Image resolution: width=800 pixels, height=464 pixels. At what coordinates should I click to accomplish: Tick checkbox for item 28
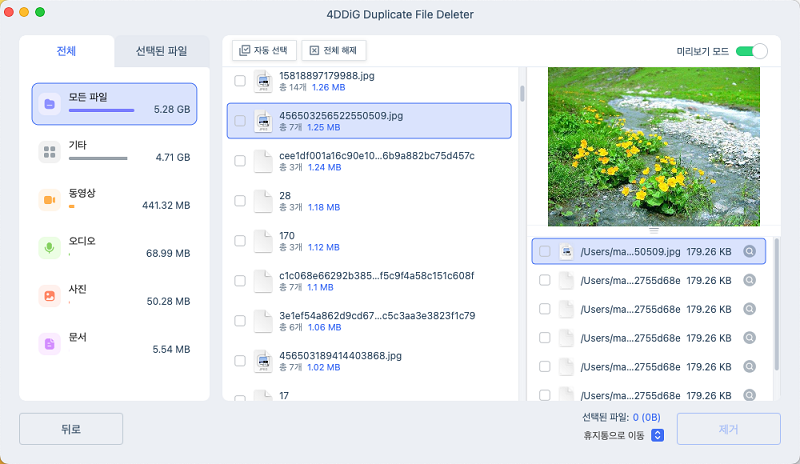[x=240, y=201]
